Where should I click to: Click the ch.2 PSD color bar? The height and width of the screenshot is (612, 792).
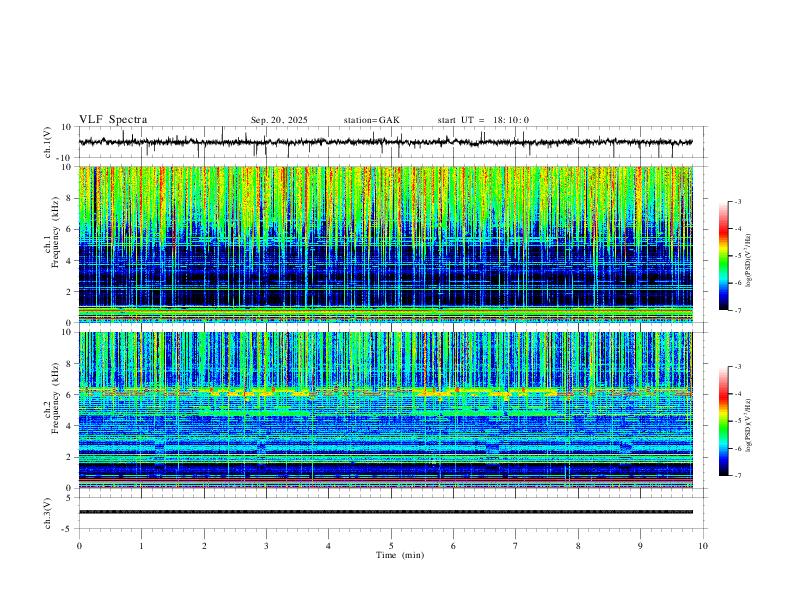pos(723,421)
